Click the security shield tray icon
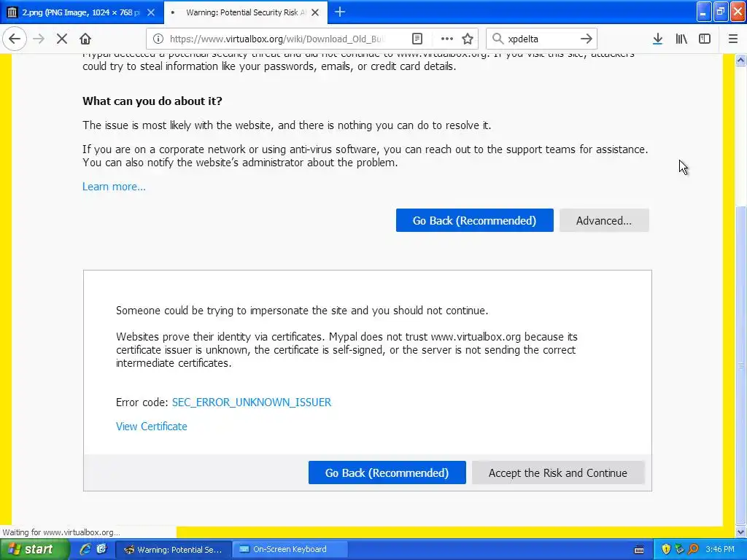 pyautogui.click(x=666, y=550)
